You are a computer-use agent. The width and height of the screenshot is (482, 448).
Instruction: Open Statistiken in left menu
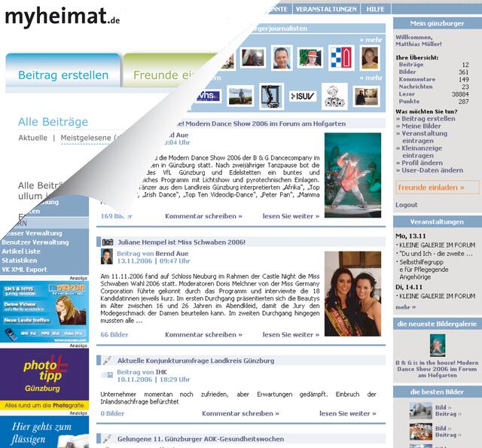(20, 261)
